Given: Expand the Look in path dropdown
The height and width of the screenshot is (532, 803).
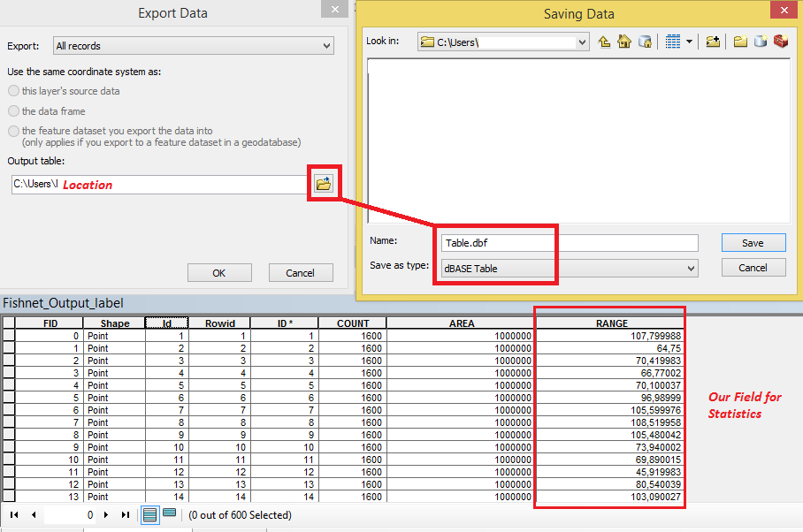Looking at the screenshot, I should coord(582,42).
